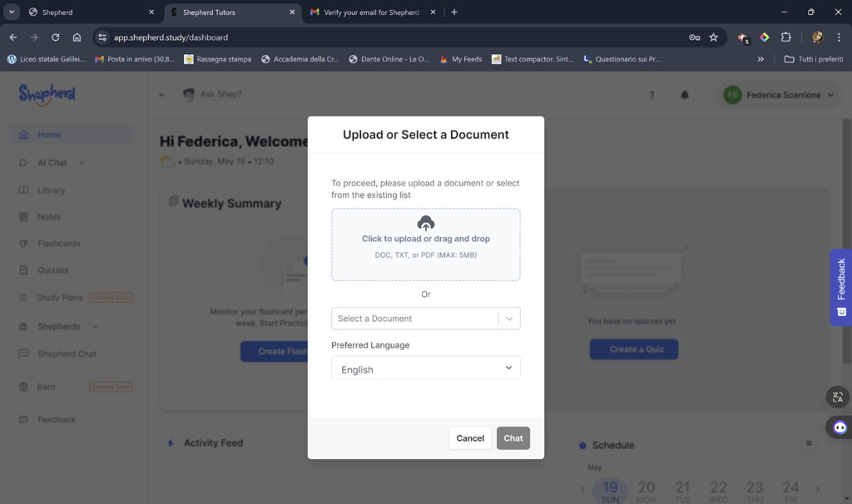Click the Cancel button in dialog
This screenshot has height=504, width=852.
pyautogui.click(x=470, y=438)
